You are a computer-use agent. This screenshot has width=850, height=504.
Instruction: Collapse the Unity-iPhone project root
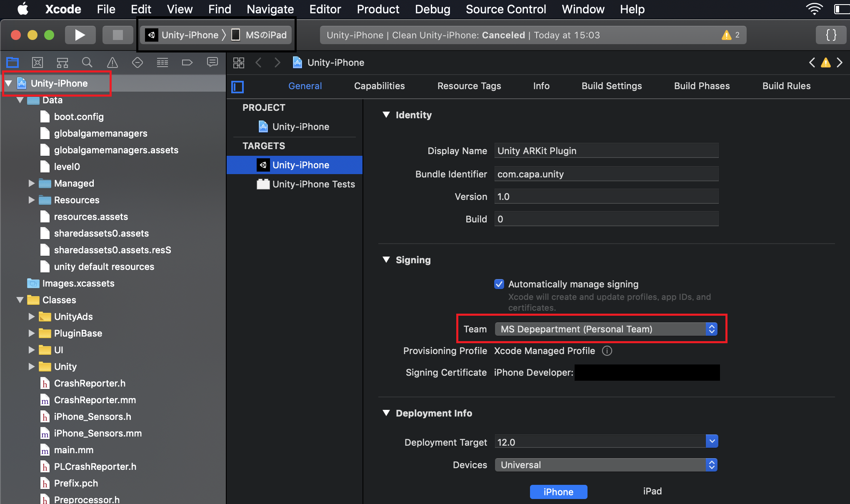pyautogui.click(x=8, y=83)
